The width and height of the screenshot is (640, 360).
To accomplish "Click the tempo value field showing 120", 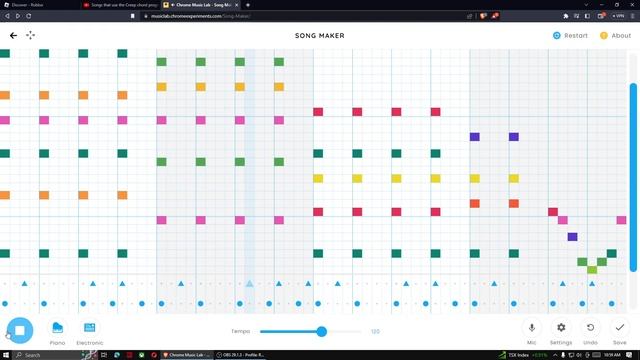I will point(375,331).
